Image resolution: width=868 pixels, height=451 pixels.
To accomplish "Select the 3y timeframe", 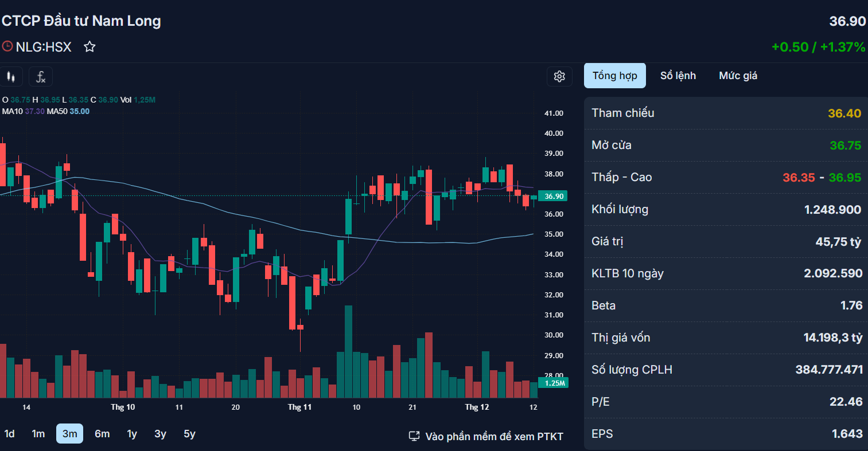I will point(161,434).
